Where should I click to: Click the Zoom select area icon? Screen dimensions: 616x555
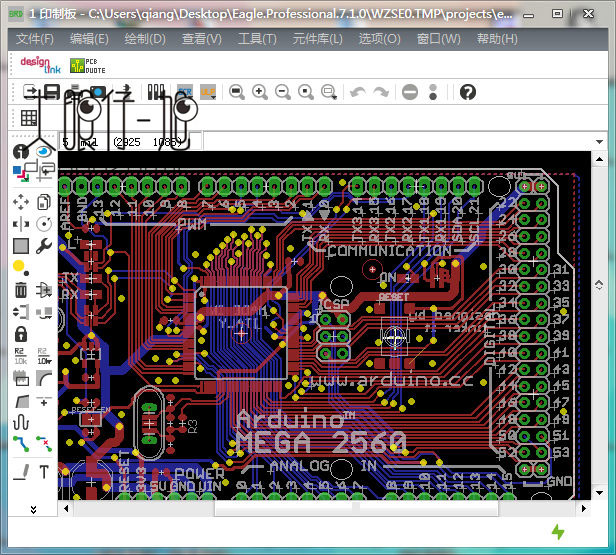[329, 92]
